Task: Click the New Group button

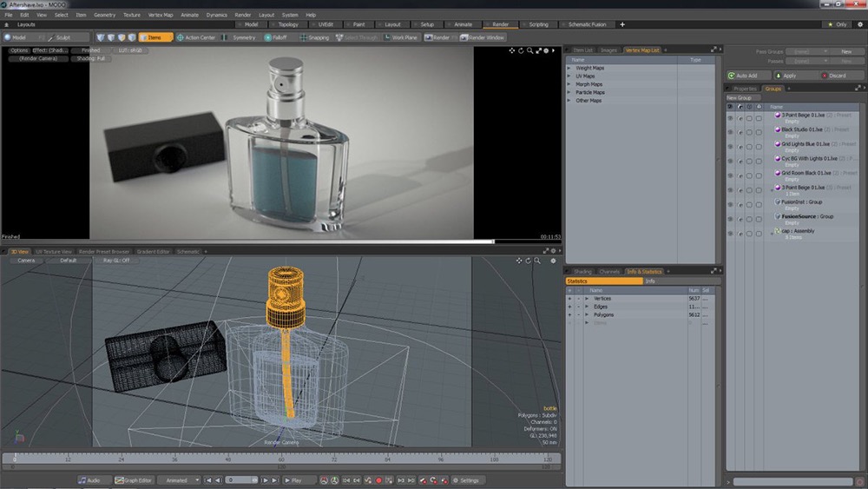Action: tap(739, 97)
